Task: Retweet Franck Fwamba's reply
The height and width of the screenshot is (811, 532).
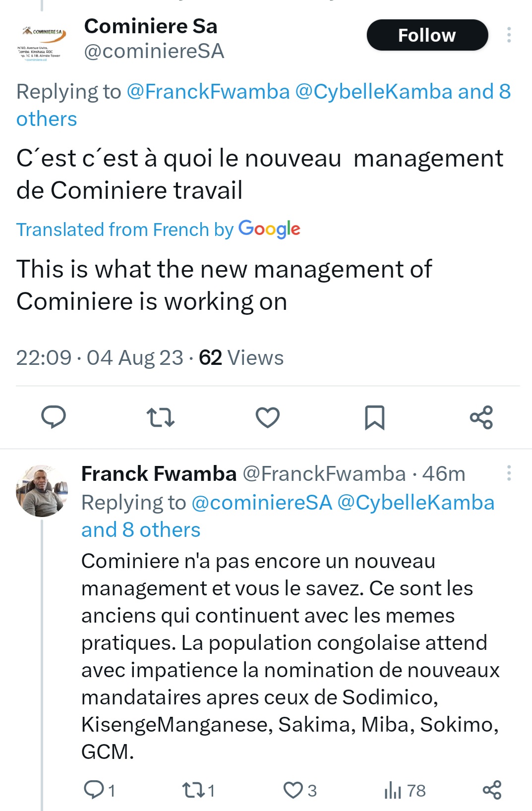Action: pyautogui.click(x=198, y=790)
